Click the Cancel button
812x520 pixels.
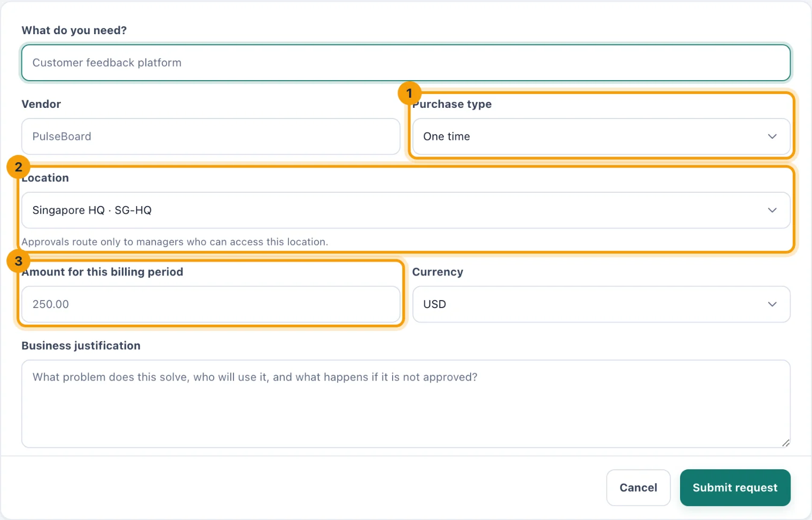coord(638,487)
